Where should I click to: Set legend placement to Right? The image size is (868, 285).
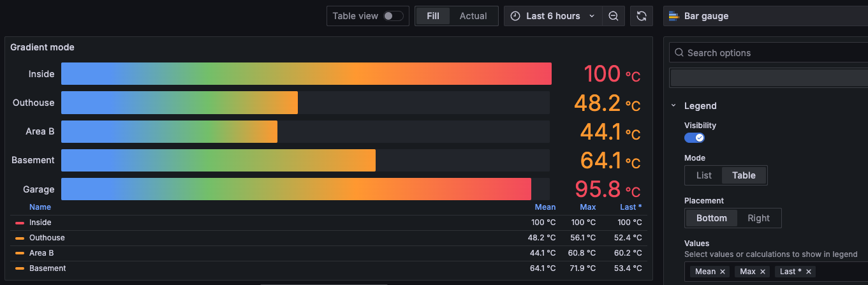click(759, 218)
